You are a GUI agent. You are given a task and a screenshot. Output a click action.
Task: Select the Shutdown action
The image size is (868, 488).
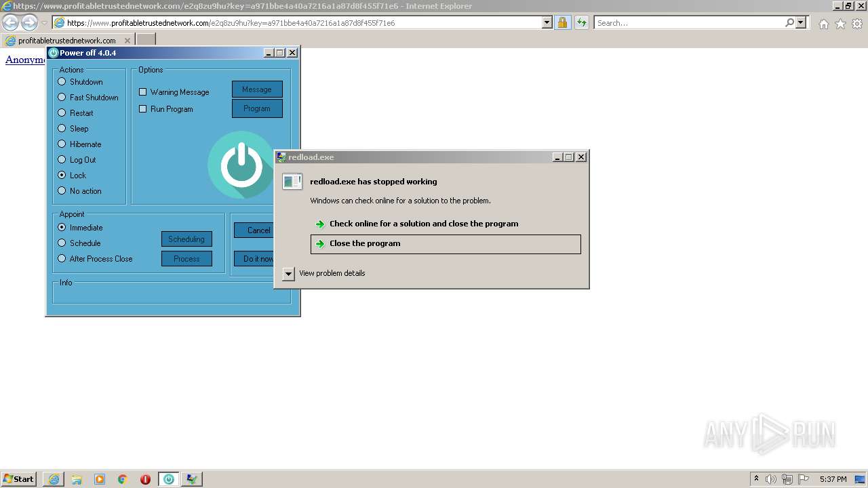[81, 82]
